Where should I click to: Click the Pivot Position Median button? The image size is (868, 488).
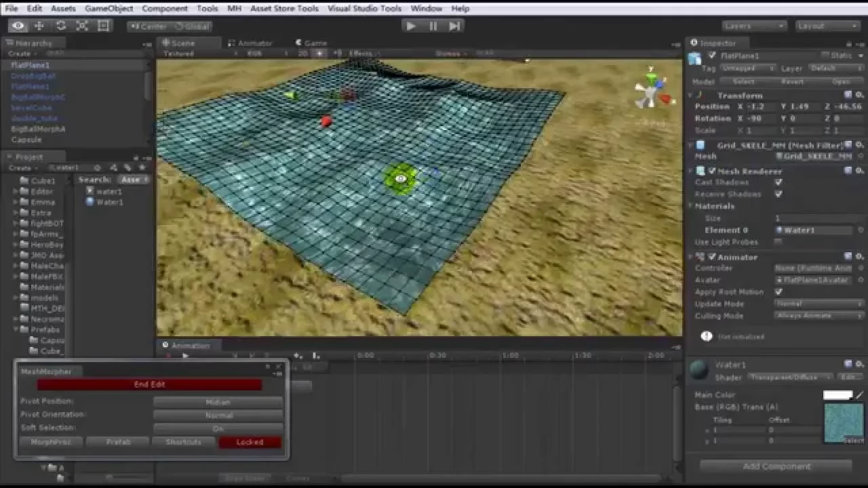218,402
